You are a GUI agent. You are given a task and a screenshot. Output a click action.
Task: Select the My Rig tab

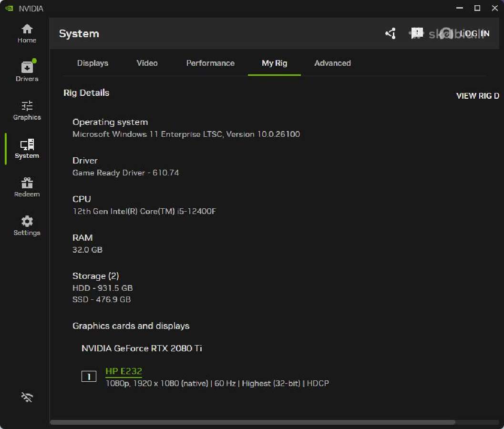tap(274, 63)
